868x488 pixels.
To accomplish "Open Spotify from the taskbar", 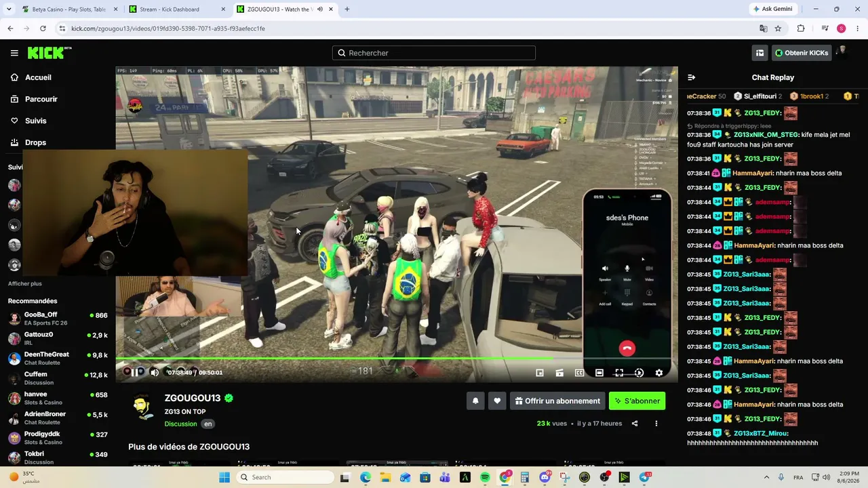I will (x=485, y=477).
